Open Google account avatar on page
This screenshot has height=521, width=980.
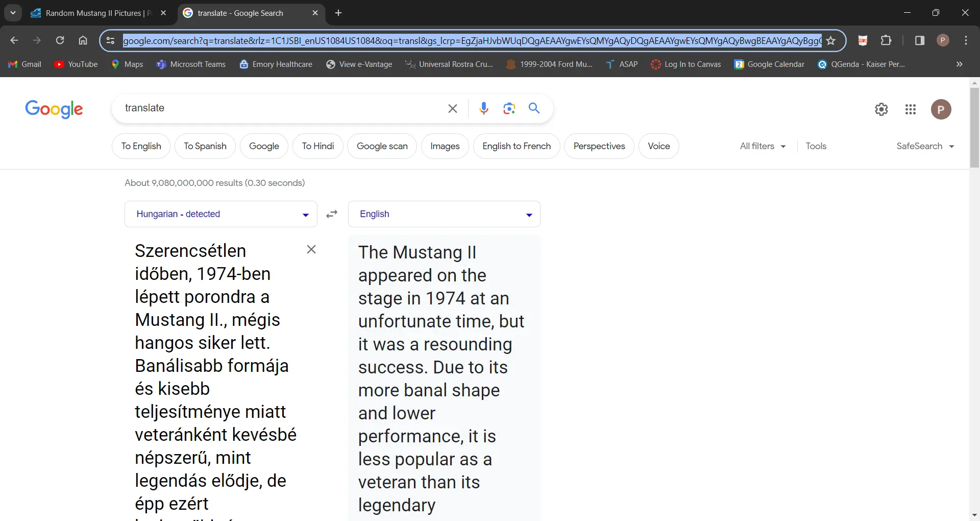[941, 109]
